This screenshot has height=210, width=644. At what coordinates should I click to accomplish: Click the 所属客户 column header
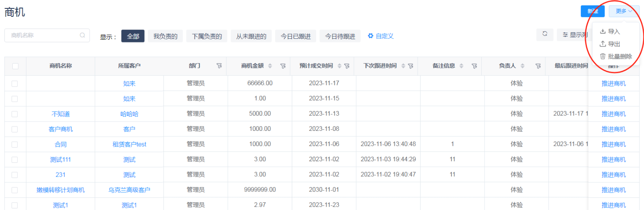(x=129, y=66)
